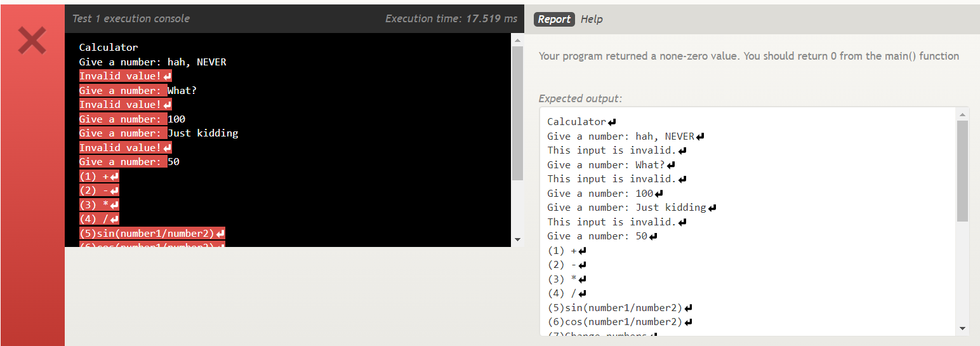Screen dimensions: 980x346
Task: Click the 'Expected output:' label
Action: 580,98
